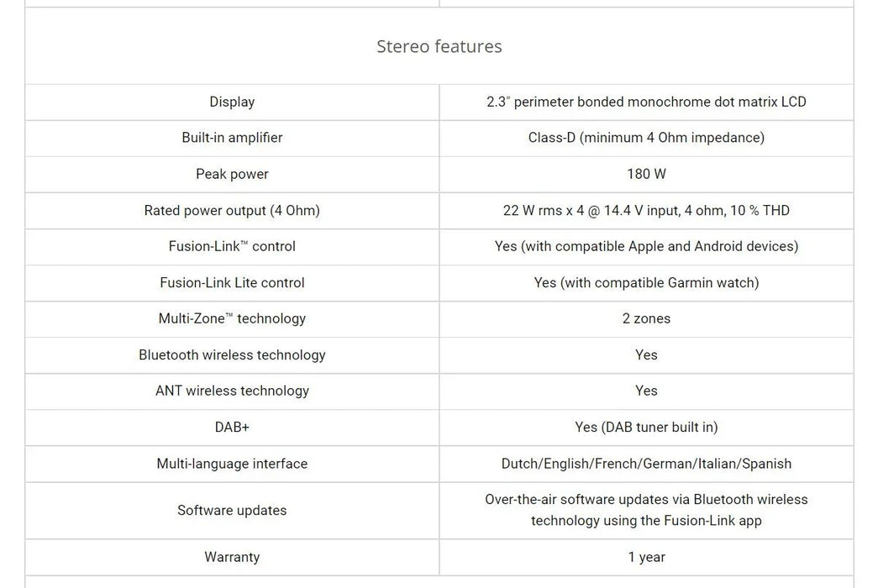The height and width of the screenshot is (588, 878).
Task: Select the 22 W rms value text
Action: tap(646, 210)
